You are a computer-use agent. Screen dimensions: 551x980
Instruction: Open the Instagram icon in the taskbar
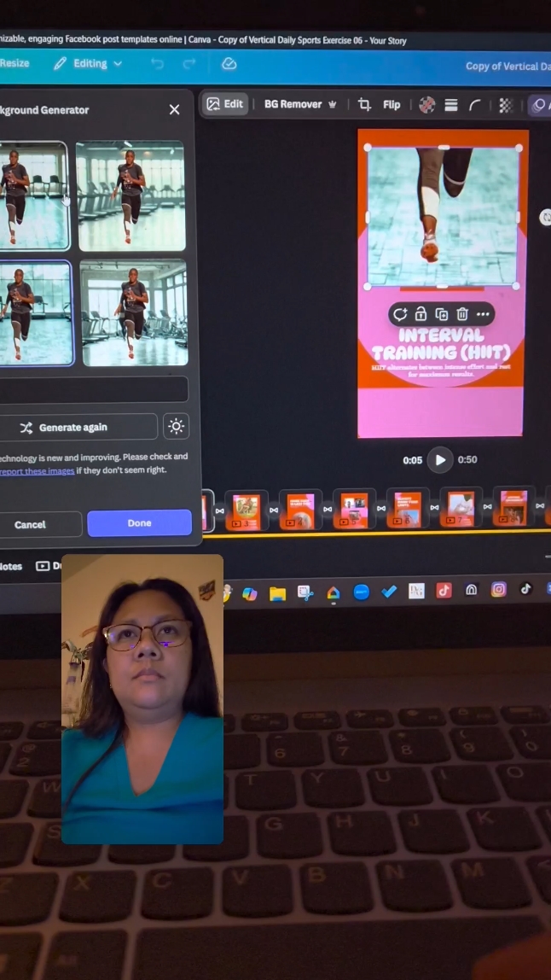click(x=499, y=589)
